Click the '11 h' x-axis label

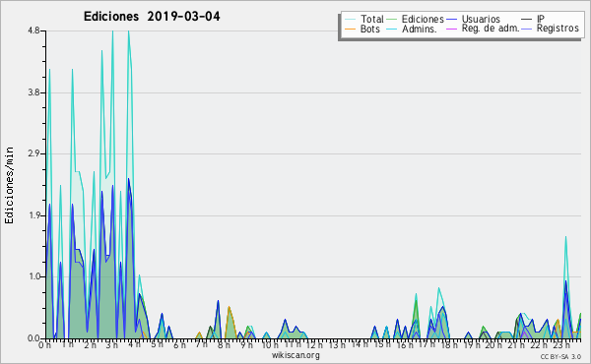point(293,344)
